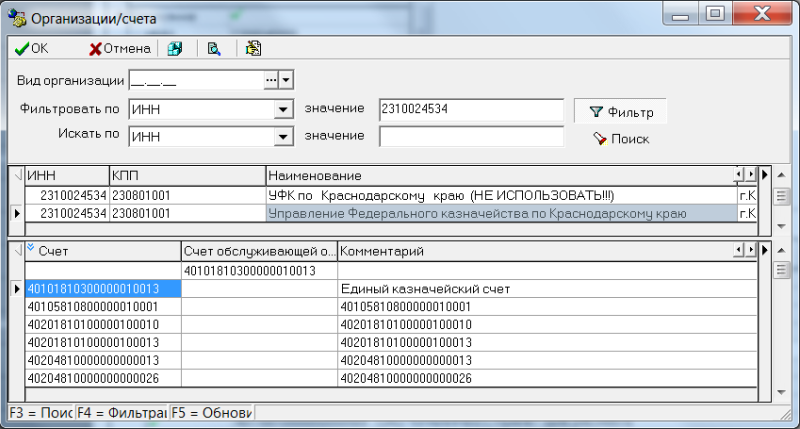Select highlighted account 40101810300000010013

[x=103, y=289]
